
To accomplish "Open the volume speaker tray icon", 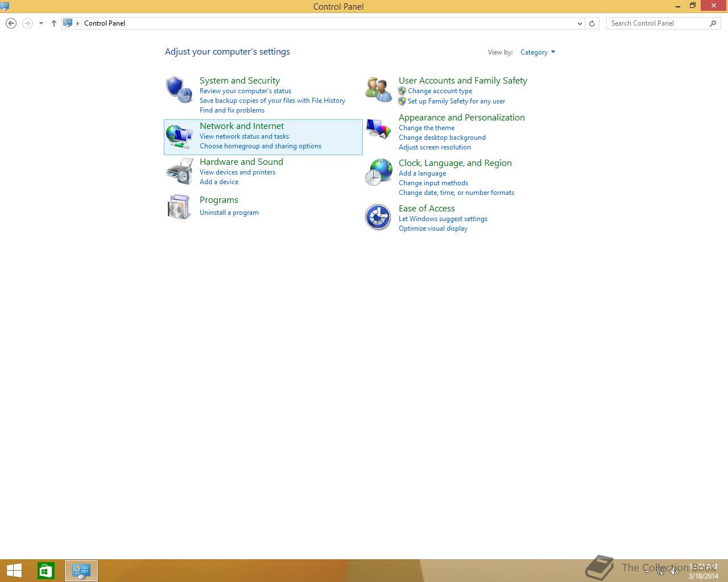I will click(x=675, y=572).
